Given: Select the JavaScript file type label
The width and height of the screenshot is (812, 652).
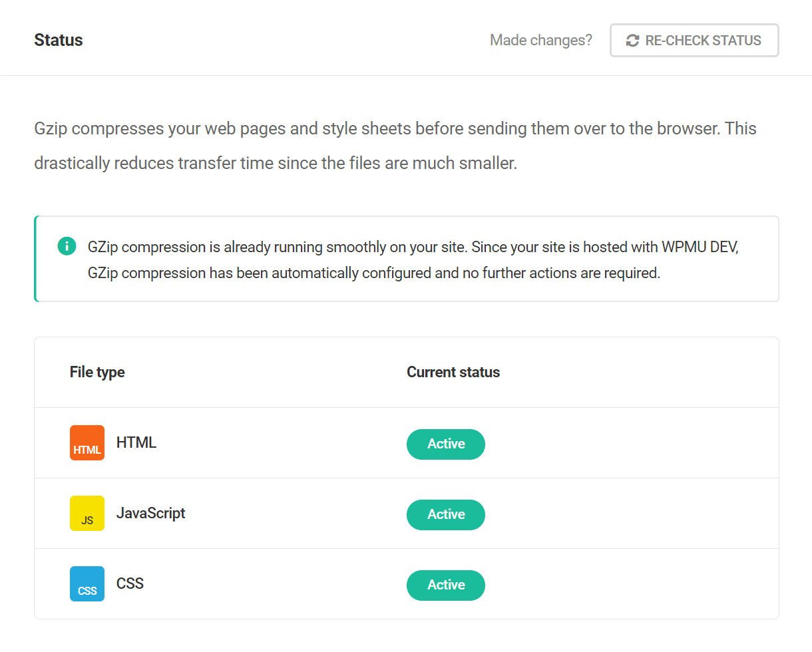Looking at the screenshot, I should coord(151,514).
